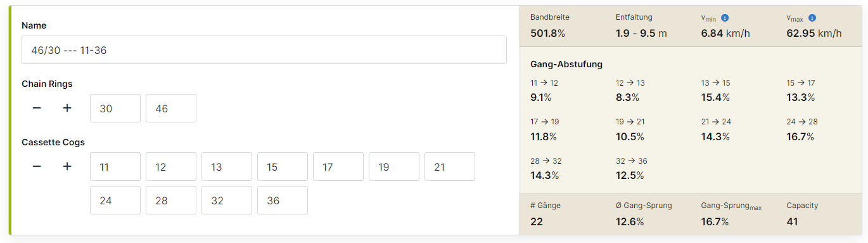The width and height of the screenshot is (868, 243).
Task: Focus the cassette cog field showing 15
Action: coord(283,167)
